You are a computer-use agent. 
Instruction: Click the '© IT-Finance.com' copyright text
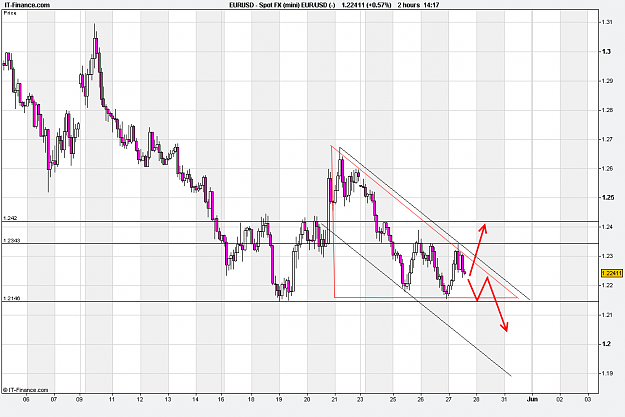point(26,390)
